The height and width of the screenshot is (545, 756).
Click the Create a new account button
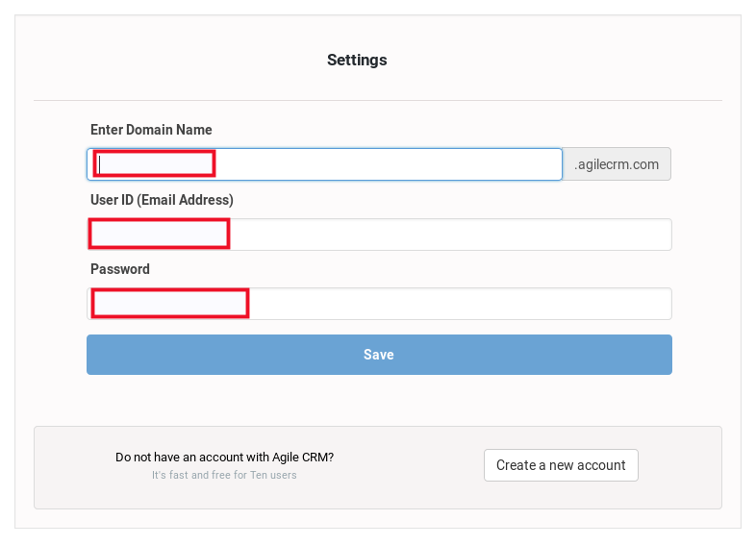(x=561, y=465)
